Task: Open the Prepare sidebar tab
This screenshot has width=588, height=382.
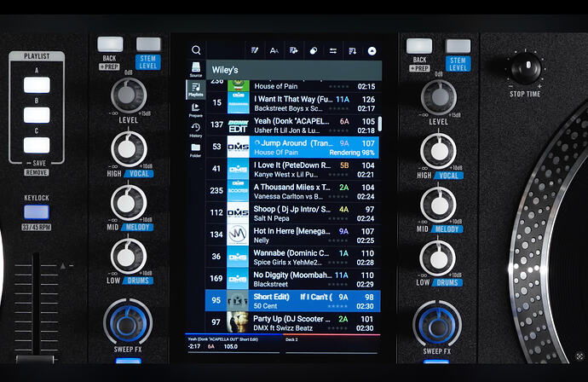Action: click(x=196, y=110)
